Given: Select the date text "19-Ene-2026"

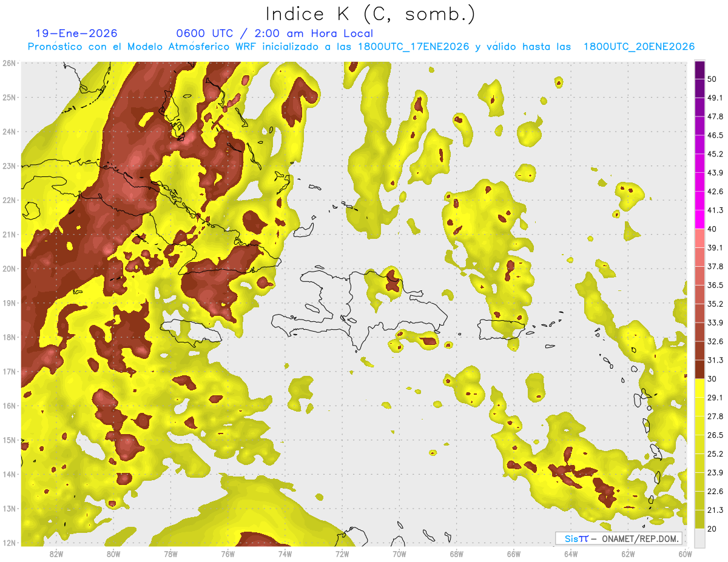Looking at the screenshot, I should tap(76, 33).
